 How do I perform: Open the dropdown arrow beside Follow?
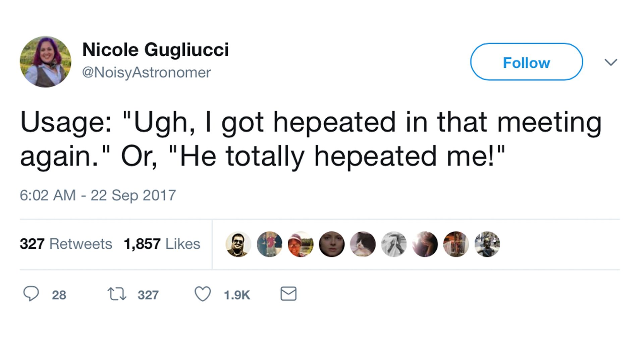point(611,62)
